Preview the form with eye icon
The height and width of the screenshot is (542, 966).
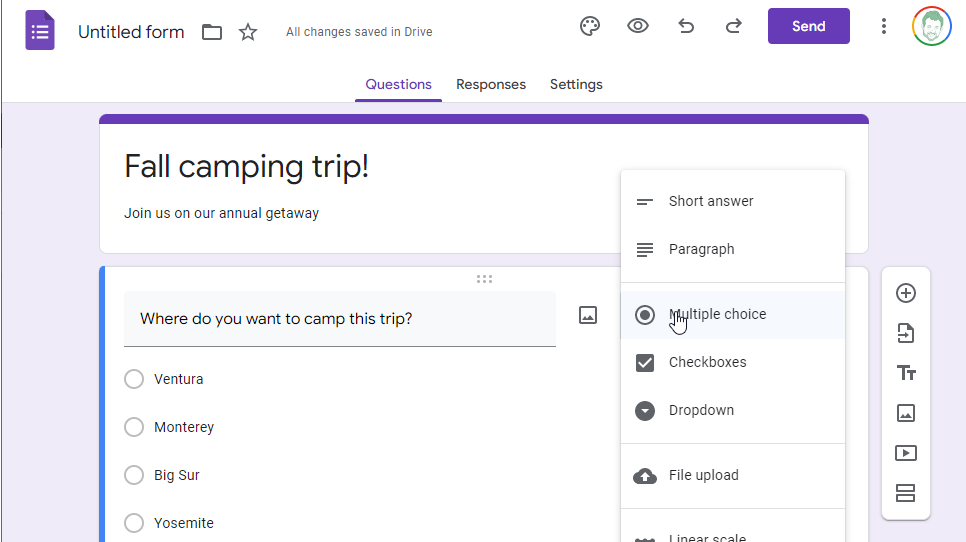pyautogui.click(x=638, y=27)
